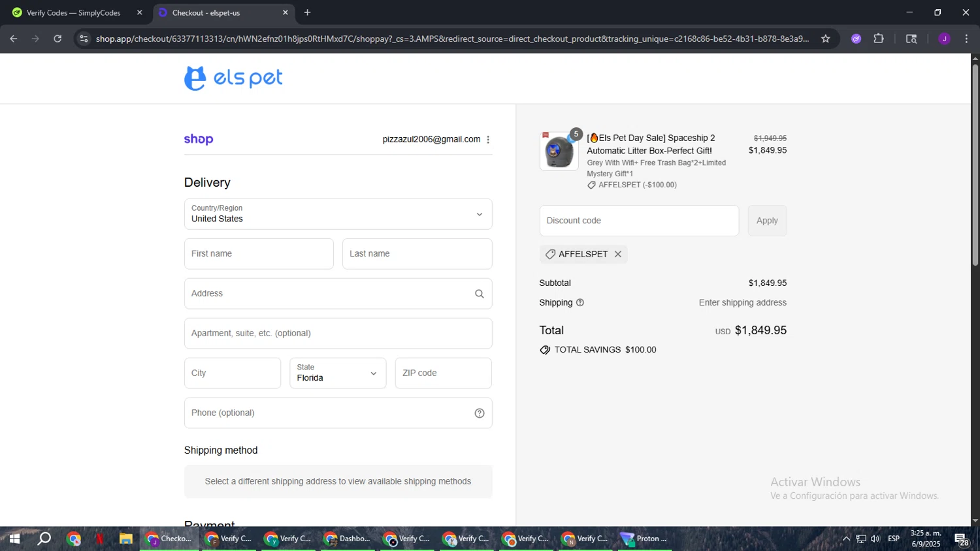The height and width of the screenshot is (551, 980).
Task: Click the City field
Action: coord(233,373)
